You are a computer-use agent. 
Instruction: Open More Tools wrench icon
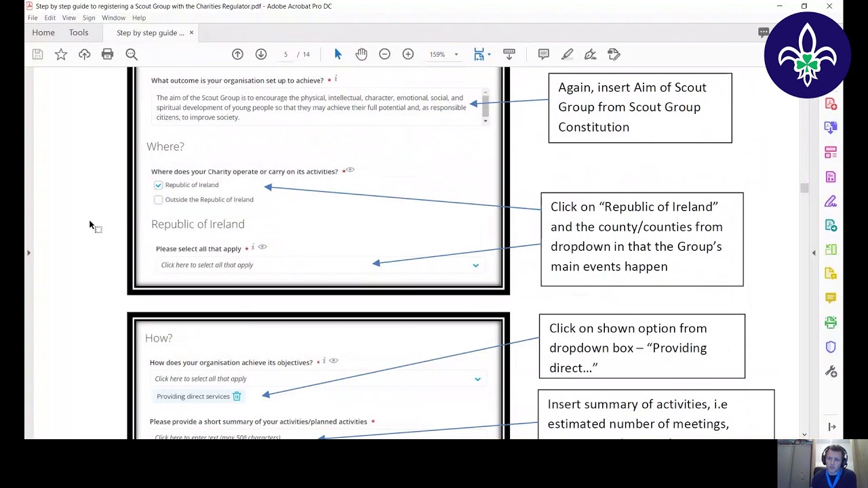pos(831,371)
